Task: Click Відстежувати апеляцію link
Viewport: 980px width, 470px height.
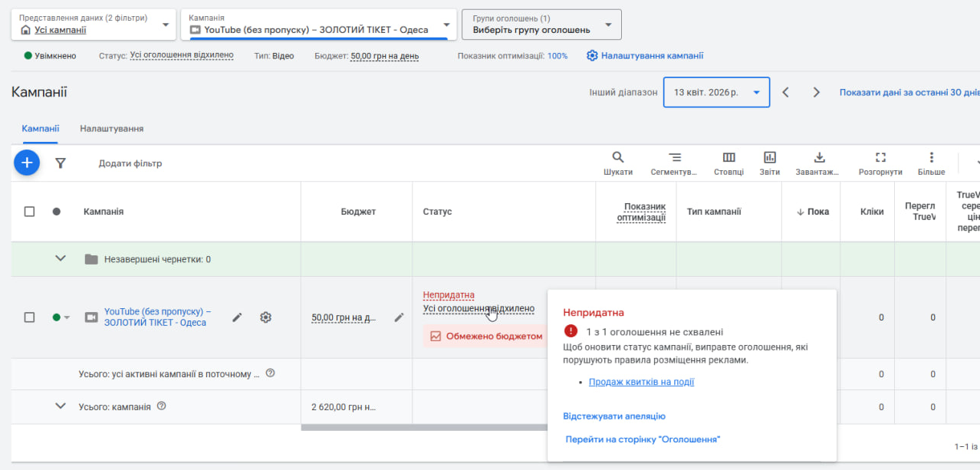Action: [x=614, y=416]
